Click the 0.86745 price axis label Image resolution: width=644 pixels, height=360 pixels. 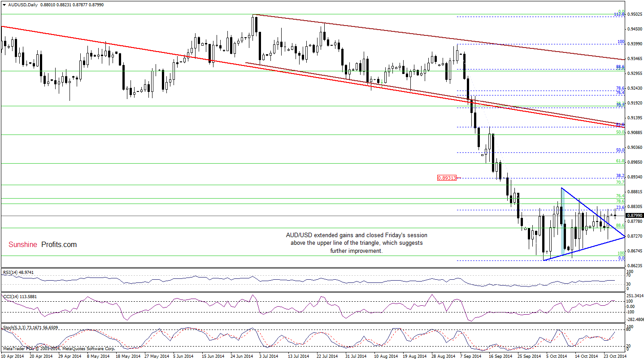[x=635, y=251]
